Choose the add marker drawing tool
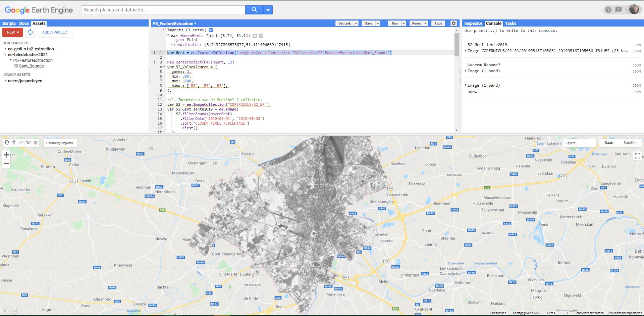Image resolution: width=644 pixels, height=316 pixels. (x=14, y=143)
